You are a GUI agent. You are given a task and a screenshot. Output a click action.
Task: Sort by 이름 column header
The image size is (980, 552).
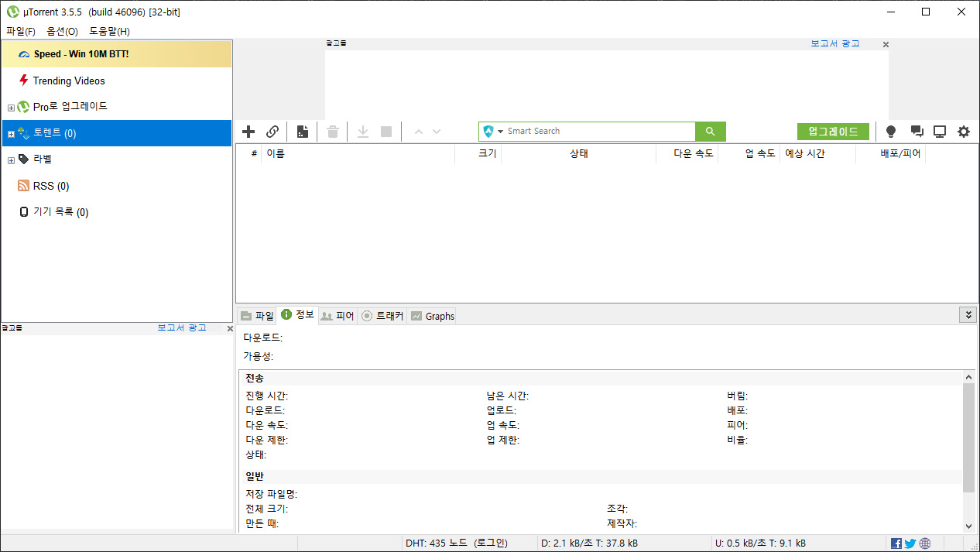(358, 153)
